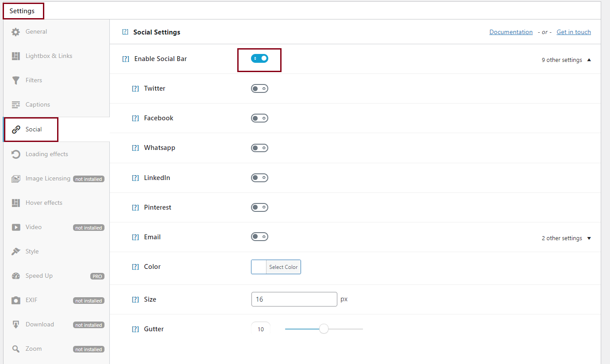610x364 pixels.
Task: Open help tooltip next to Gutter
Action: [x=135, y=329]
